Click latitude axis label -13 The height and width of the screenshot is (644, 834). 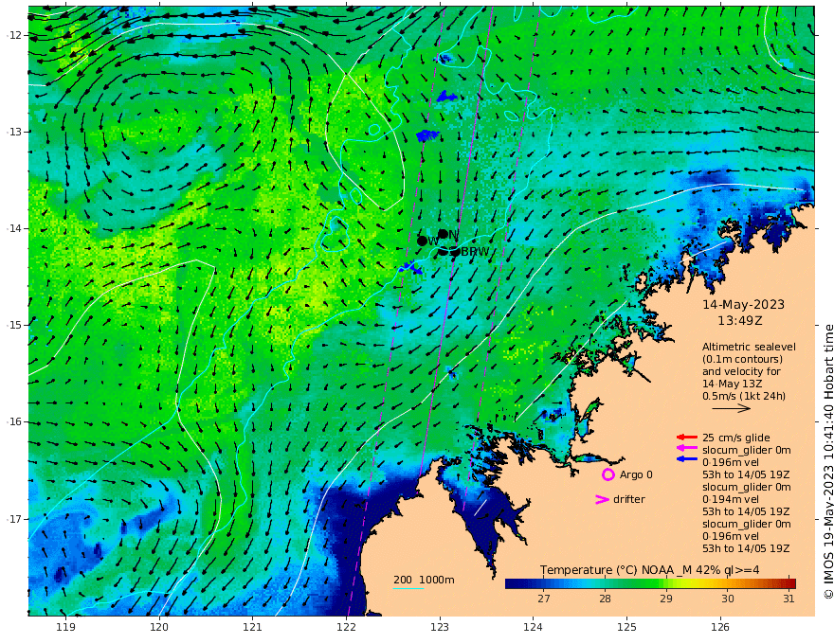(x=14, y=132)
